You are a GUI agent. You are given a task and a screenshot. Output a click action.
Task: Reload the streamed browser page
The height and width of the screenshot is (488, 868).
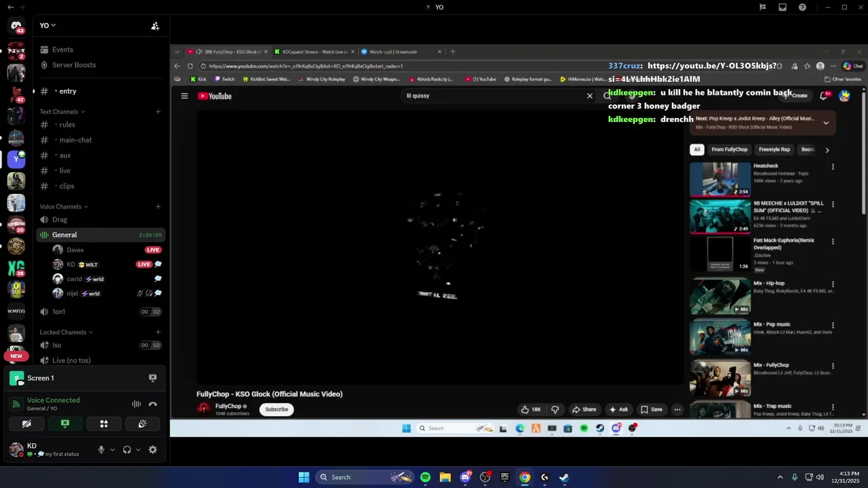191,66
